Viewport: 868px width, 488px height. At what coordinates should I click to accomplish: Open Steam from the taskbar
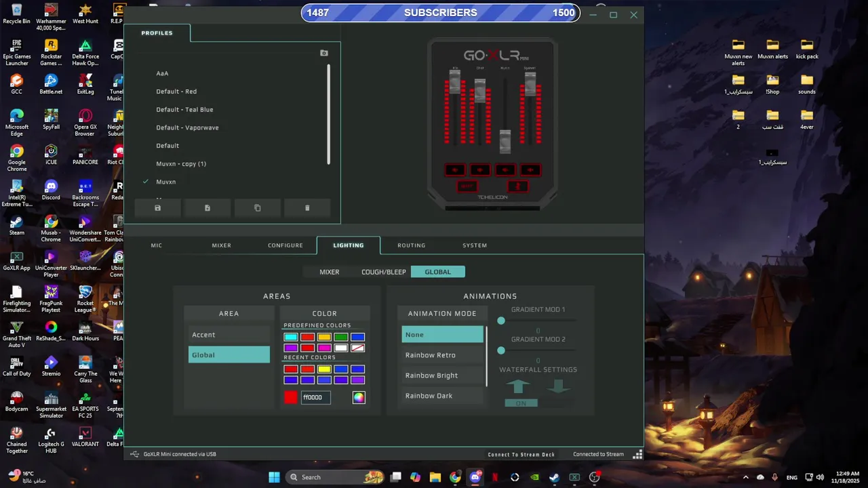(x=554, y=477)
